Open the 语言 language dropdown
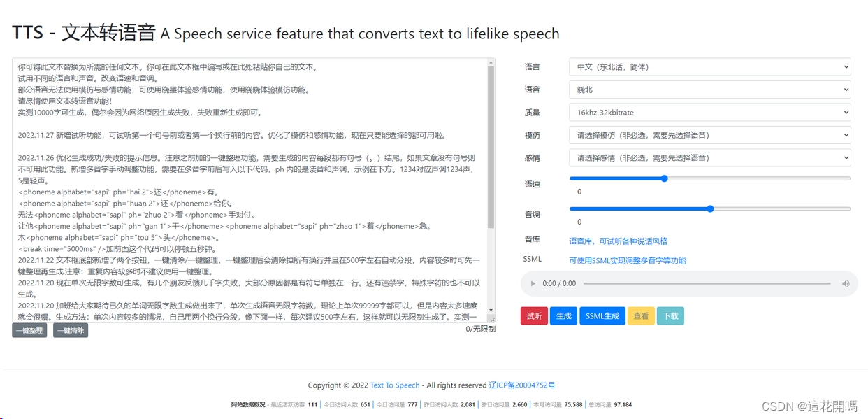The height and width of the screenshot is (419, 868). point(709,66)
